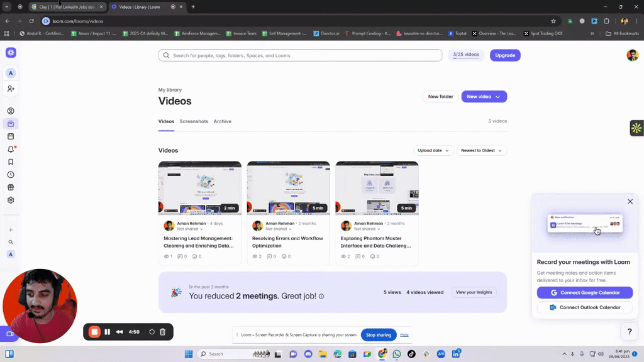Open the Mastering Lead Management video thumbnail

(x=199, y=187)
